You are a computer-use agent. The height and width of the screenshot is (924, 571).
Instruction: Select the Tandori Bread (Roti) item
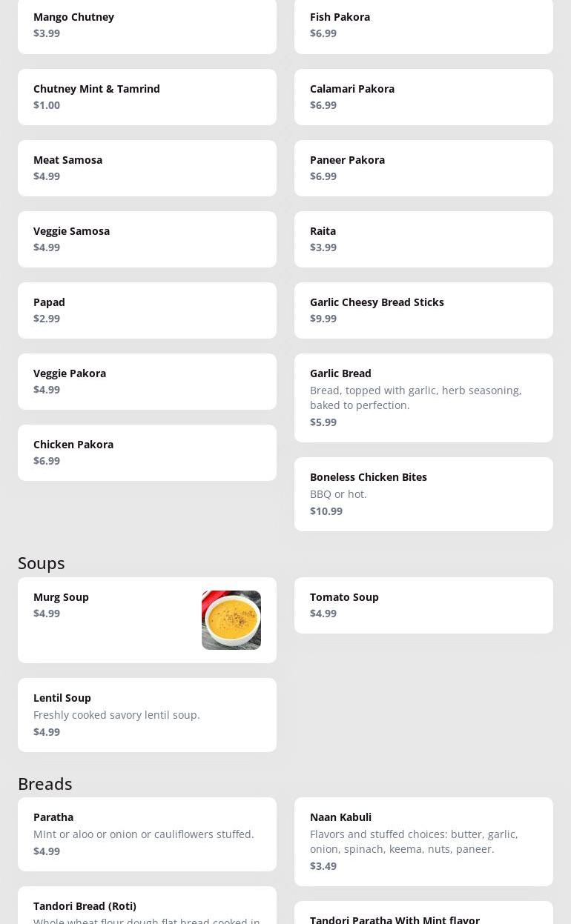point(147,907)
